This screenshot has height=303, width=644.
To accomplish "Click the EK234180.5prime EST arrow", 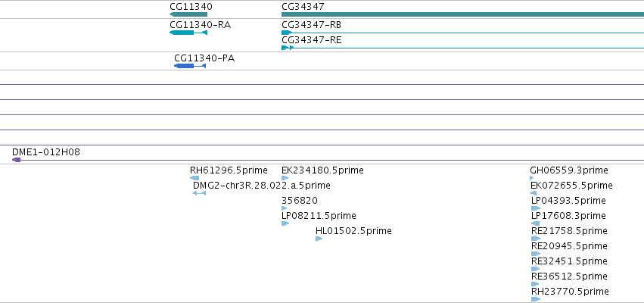I will [285, 178].
